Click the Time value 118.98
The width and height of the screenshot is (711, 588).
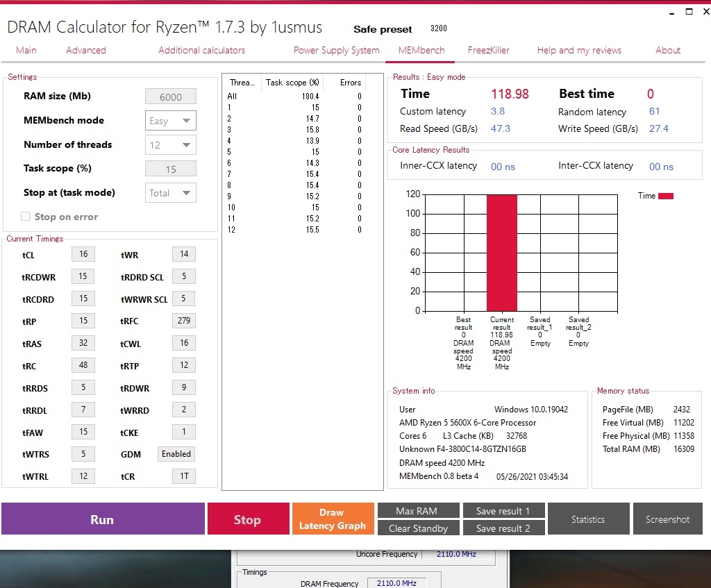click(510, 94)
